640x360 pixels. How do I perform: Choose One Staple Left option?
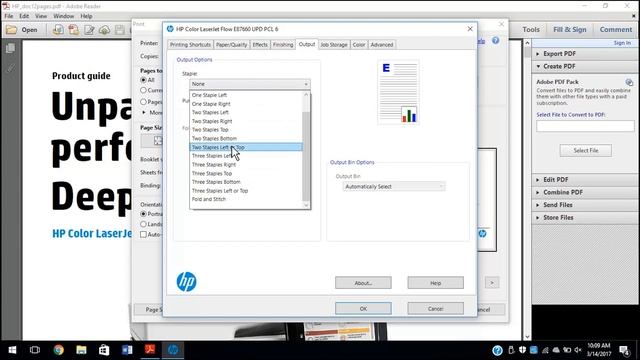[247, 95]
